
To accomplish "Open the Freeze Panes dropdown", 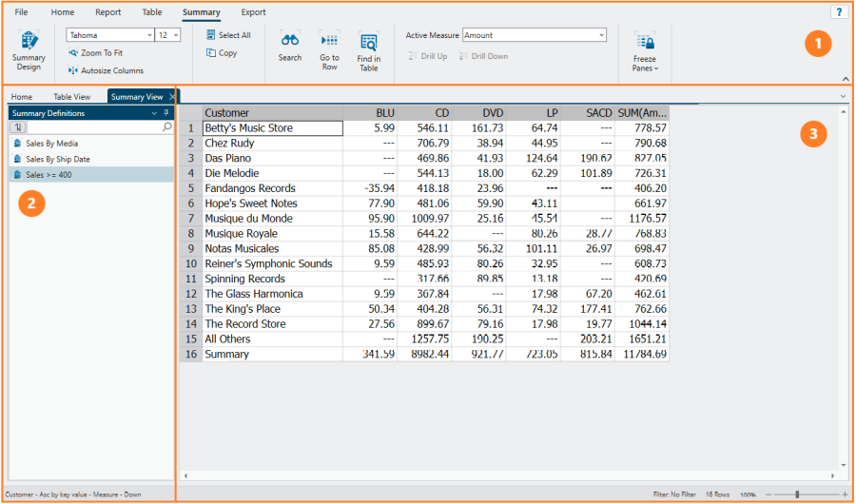I will (x=644, y=52).
